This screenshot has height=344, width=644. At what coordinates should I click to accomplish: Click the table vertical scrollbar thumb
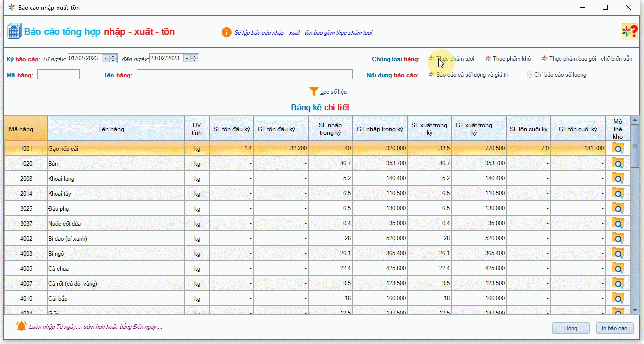pyautogui.click(x=635, y=145)
